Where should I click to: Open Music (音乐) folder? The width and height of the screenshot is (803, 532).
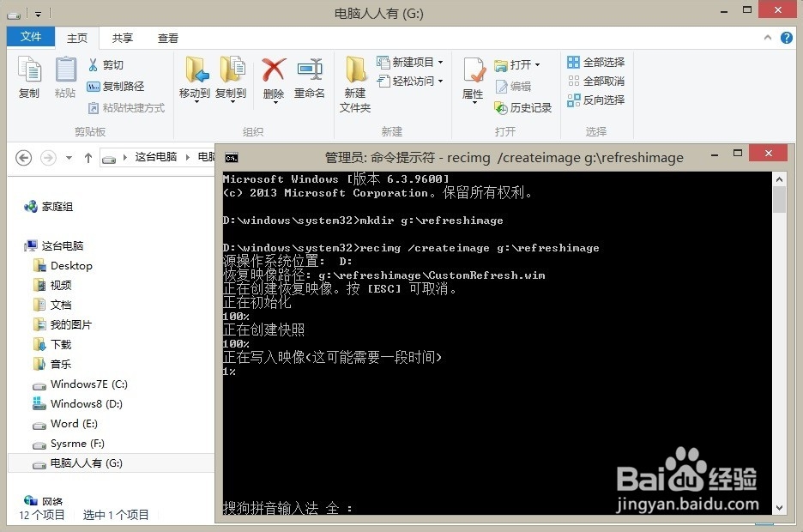[x=52, y=365]
